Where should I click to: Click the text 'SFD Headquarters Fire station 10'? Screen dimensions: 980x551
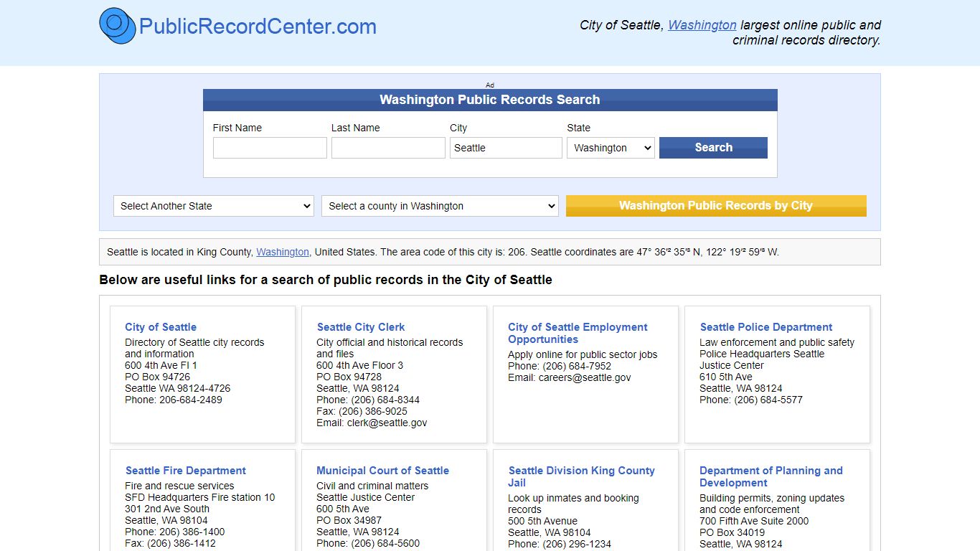click(x=200, y=497)
